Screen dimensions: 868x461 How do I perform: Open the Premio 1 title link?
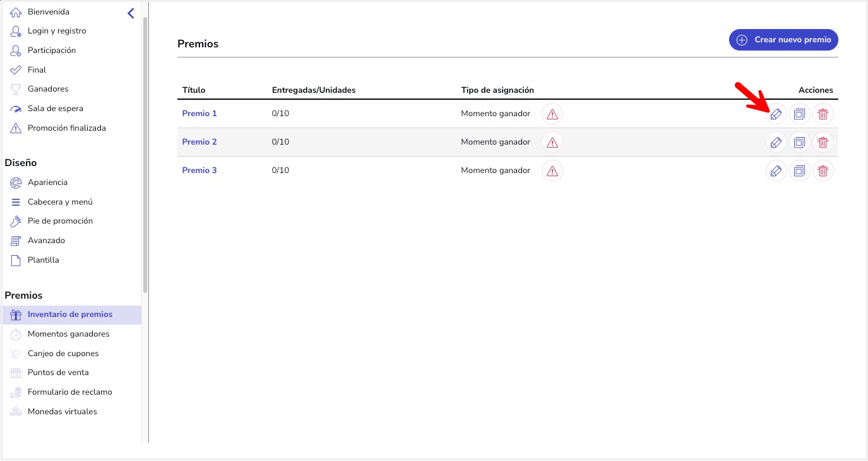click(199, 114)
